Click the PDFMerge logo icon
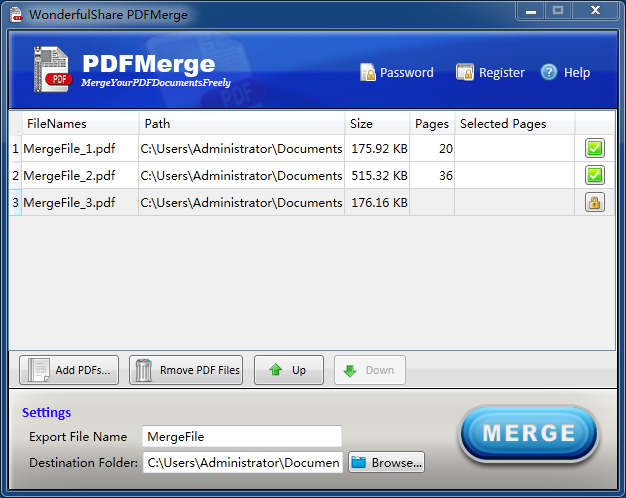 pos(51,69)
